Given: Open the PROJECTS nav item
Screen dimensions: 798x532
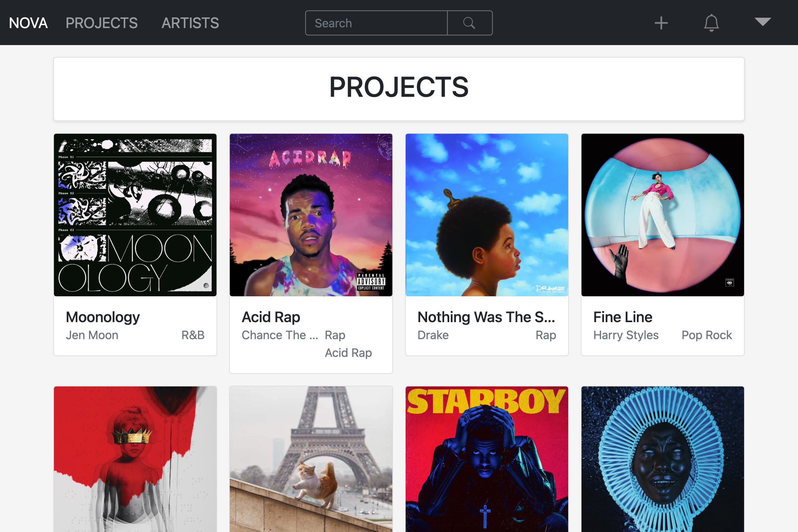Looking at the screenshot, I should point(102,23).
